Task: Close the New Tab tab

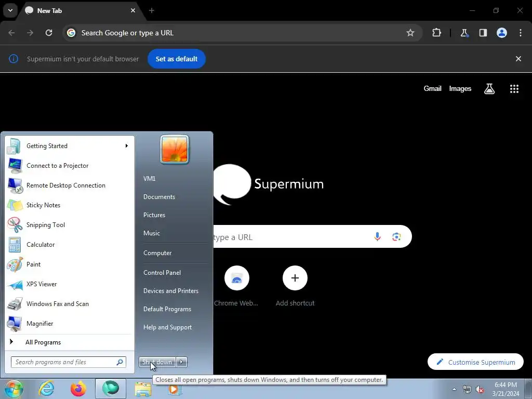Action: coord(133,10)
